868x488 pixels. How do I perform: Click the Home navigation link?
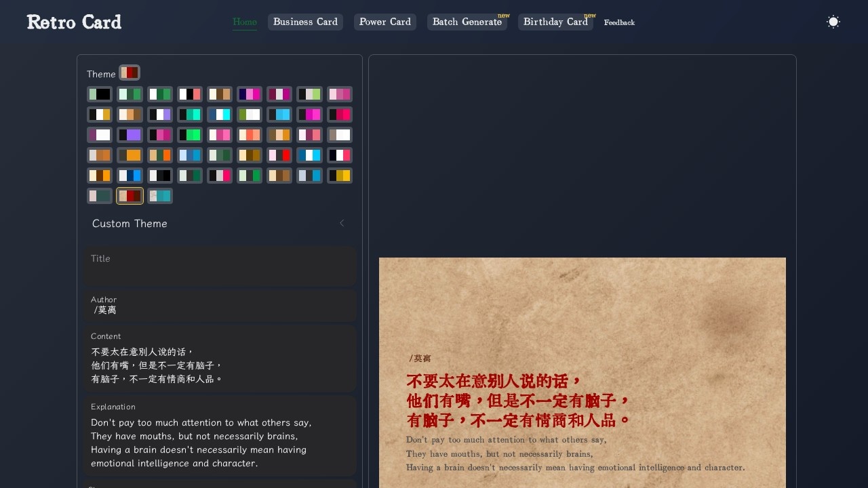click(x=244, y=22)
